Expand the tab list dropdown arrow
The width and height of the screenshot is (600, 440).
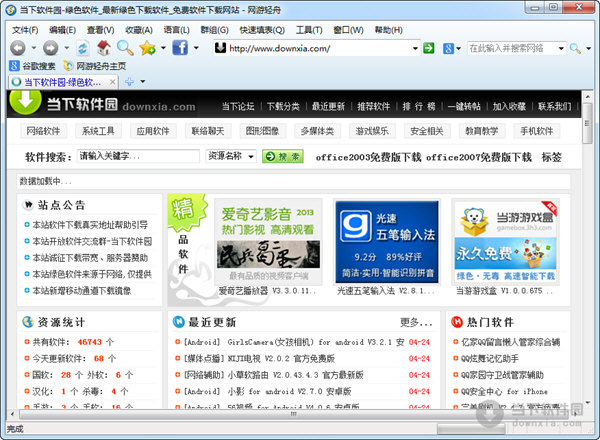tap(143, 81)
